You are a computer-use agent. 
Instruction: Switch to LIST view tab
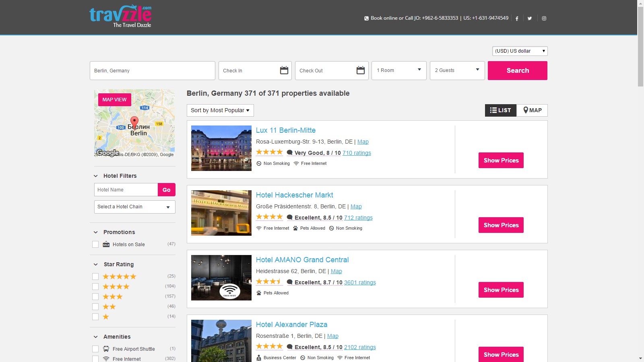pyautogui.click(x=501, y=110)
